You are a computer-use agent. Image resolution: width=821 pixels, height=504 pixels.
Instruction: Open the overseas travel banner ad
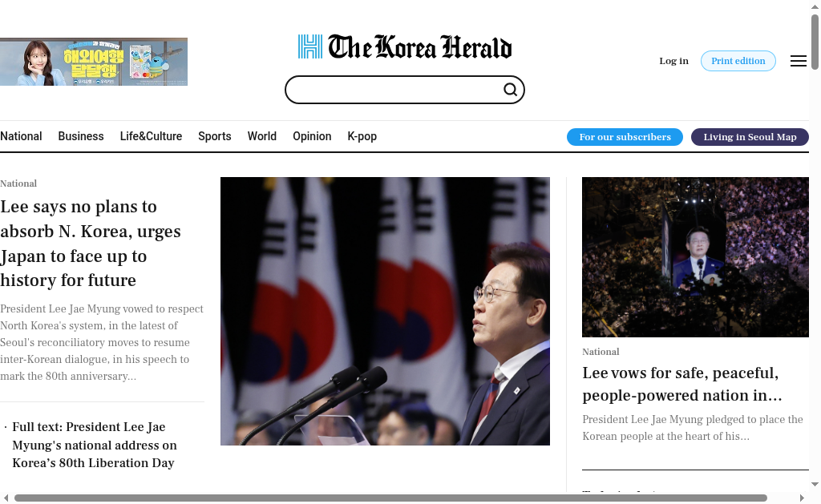pyautogui.click(x=94, y=62)
